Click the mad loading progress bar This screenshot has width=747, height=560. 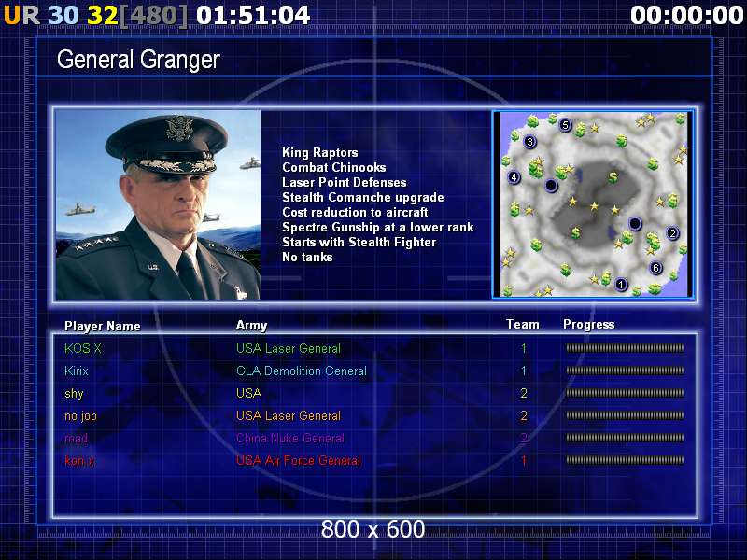pyautogui.click(x=625, y=438)
